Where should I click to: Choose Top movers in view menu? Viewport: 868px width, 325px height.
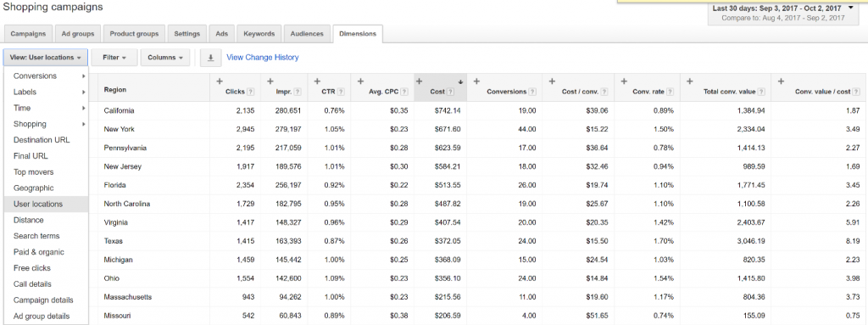(46, 172)
